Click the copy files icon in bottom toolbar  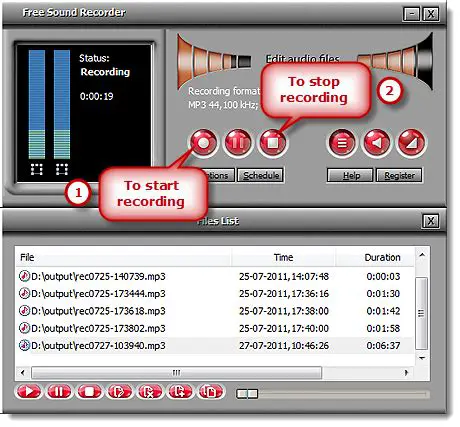click(211, 391)
